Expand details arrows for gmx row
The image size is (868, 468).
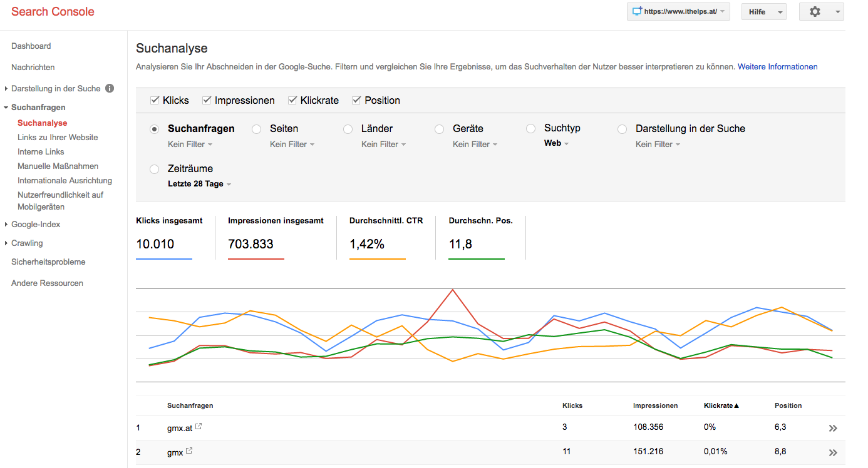coord(833,452)
